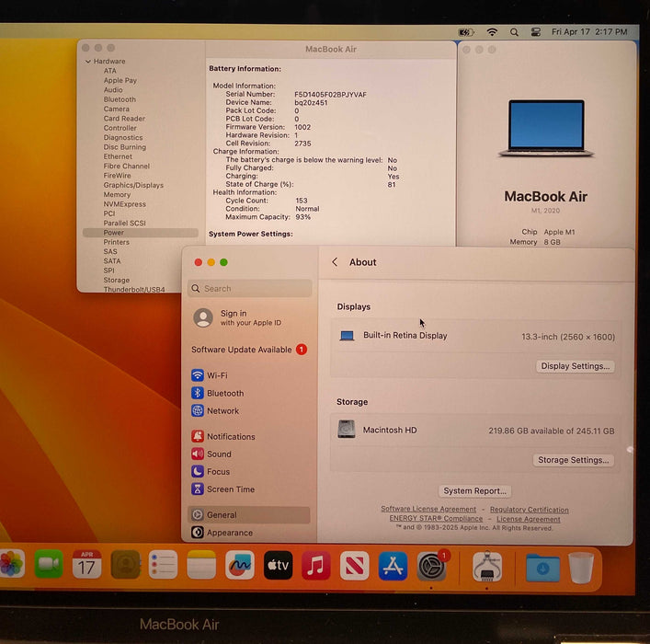This screenshot has width=650, height=644.
Task: Click the Storage Settings button
Action: click(574, 460)
